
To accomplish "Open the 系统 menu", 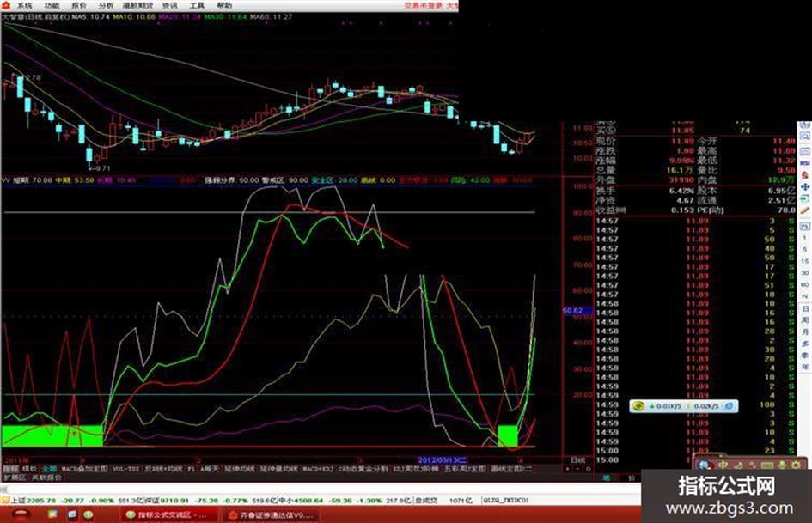I will click(x=24, y=6).
